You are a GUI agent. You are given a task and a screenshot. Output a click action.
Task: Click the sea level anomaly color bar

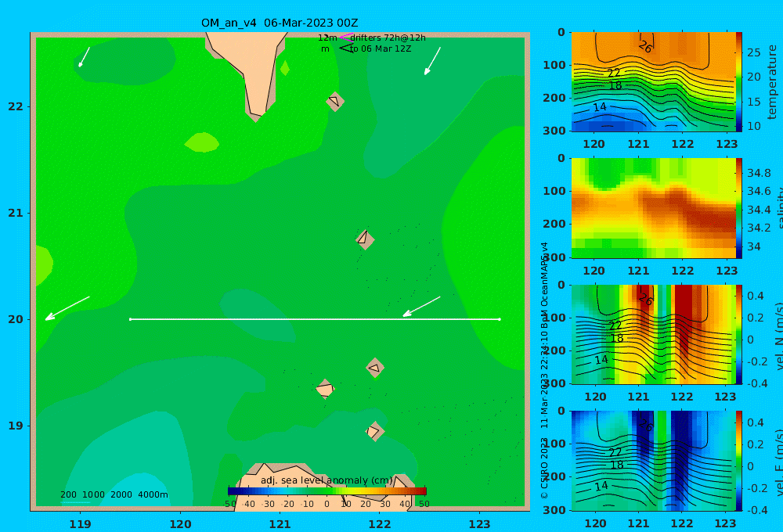(327, 491)
